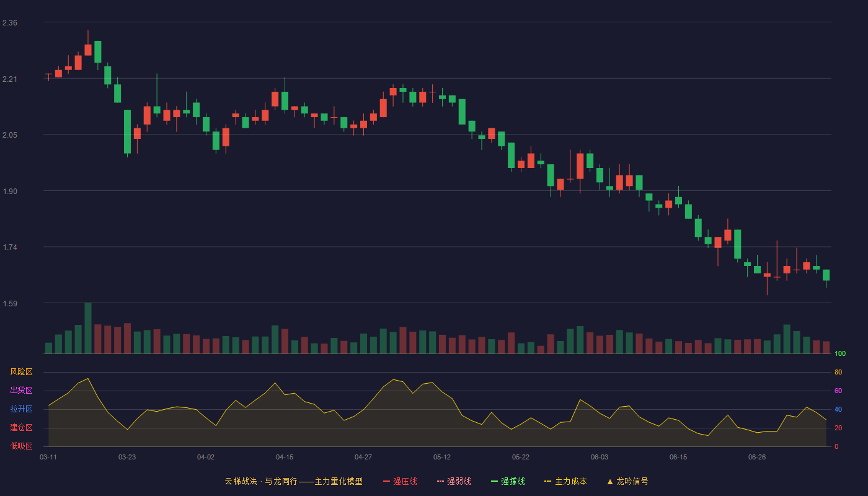Toggle the 强撑线 legend series
The height and width of the screenshot is (496, 868).
508,481
